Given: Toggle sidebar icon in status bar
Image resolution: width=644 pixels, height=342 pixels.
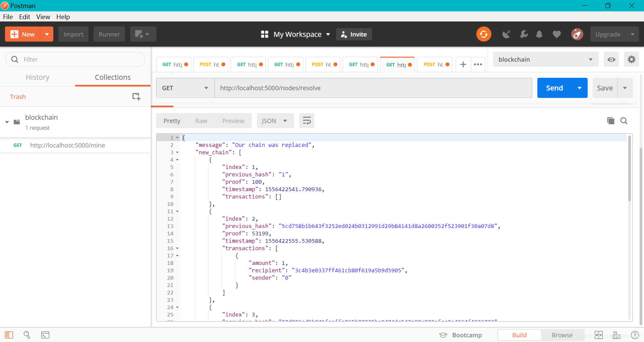Looking at the screenshot, I should (x=9, y=335).
